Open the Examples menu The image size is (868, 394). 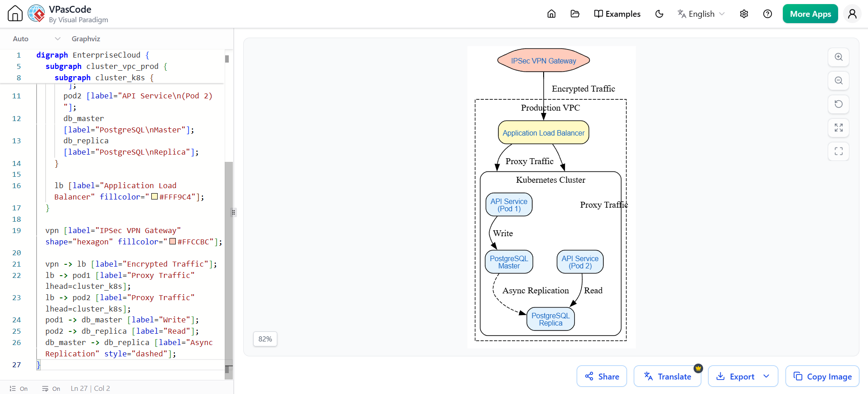617,14
